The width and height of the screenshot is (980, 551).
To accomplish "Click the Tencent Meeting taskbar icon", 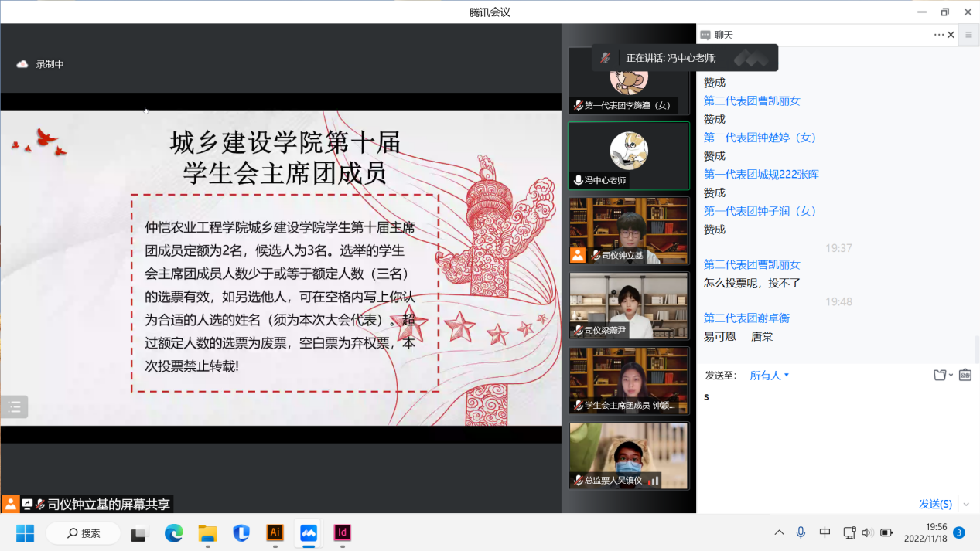I will point(309,532).
